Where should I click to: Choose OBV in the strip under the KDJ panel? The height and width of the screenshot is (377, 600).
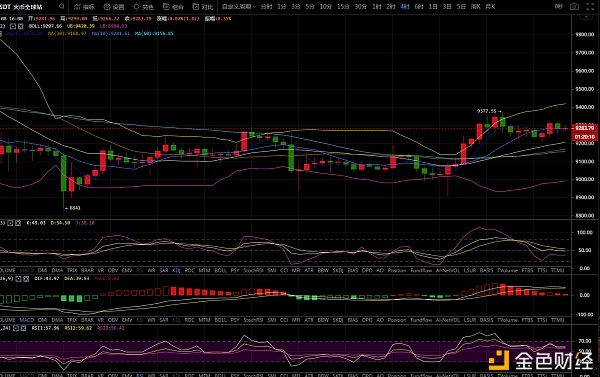[113, 270]
